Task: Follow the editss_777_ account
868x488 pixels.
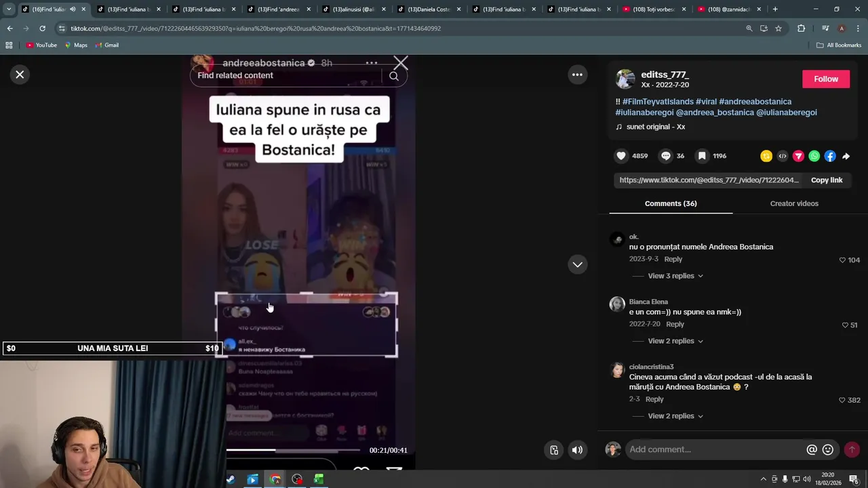Action: tap(826, 79)
